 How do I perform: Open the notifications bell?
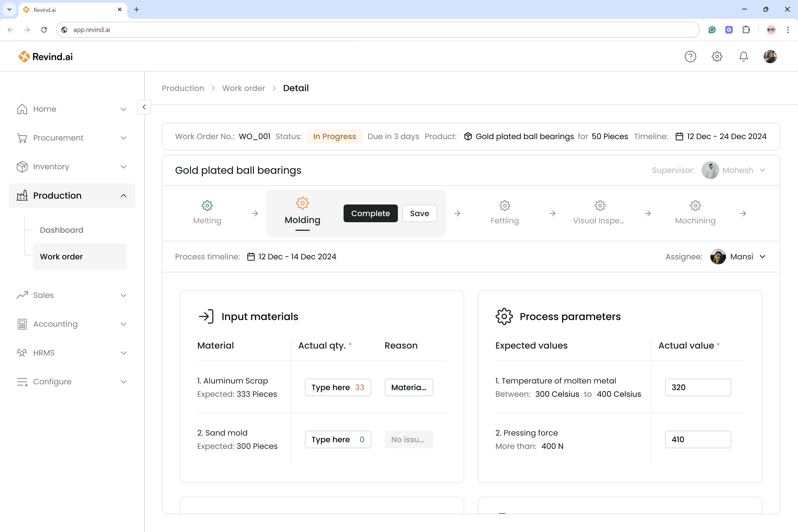click(743, 56)
